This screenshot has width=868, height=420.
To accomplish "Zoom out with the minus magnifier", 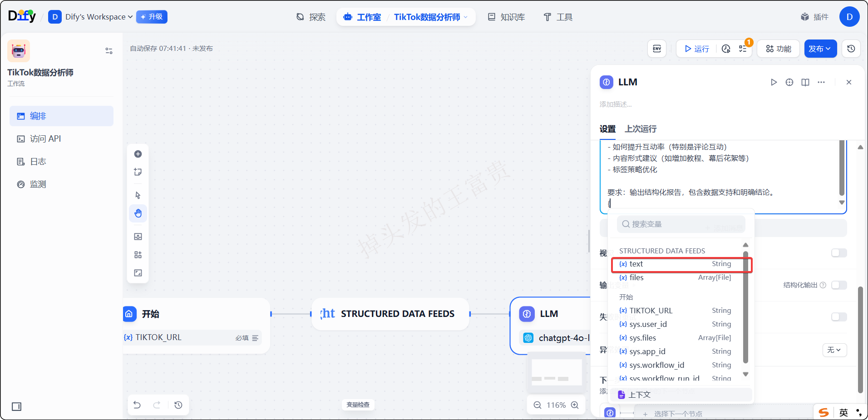I will click(x=538, y=405).
